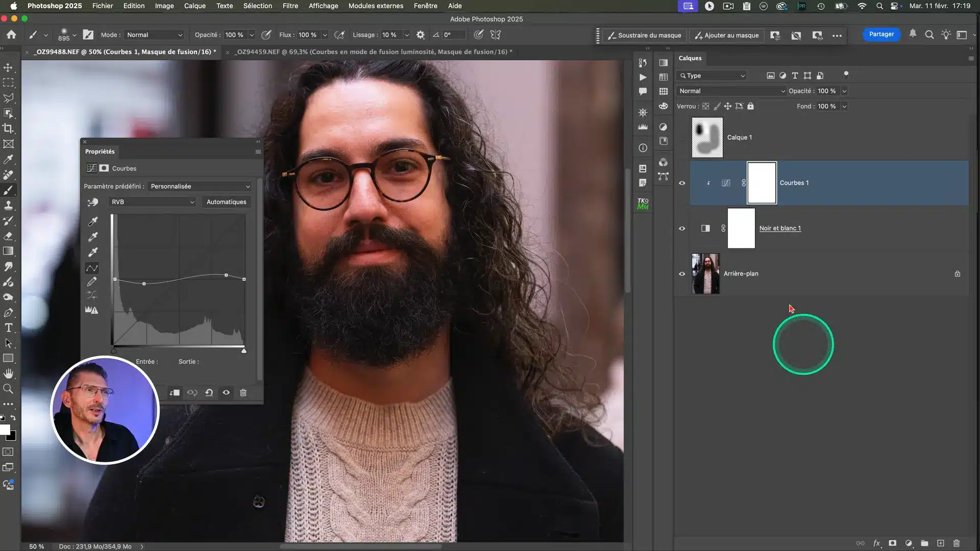Switch to the _OZ94459.NEF document tab
The image size is (980, 551).
(x=373, y=52)
